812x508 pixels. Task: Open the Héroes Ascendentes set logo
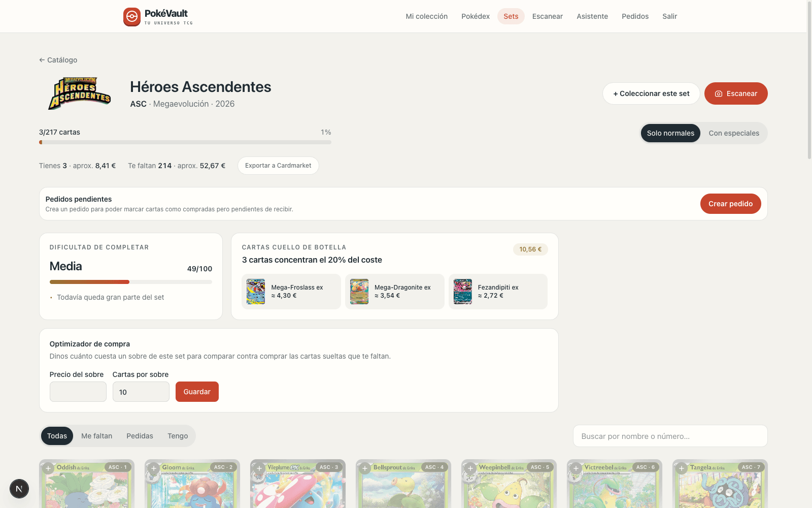point(80,93)
